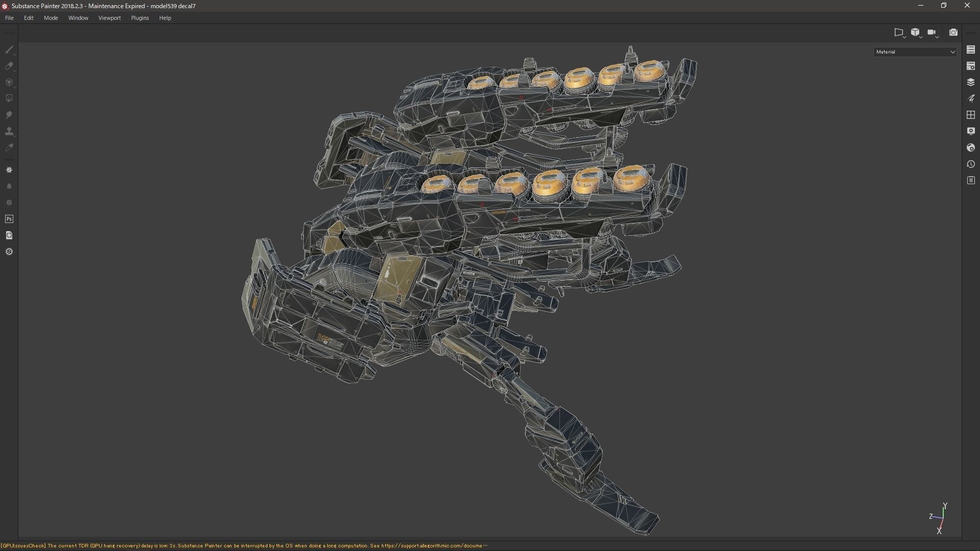The image size is (980, 551).
Task: Click the Export to Photoshop Ps icon
Action: tap(9, 219)
